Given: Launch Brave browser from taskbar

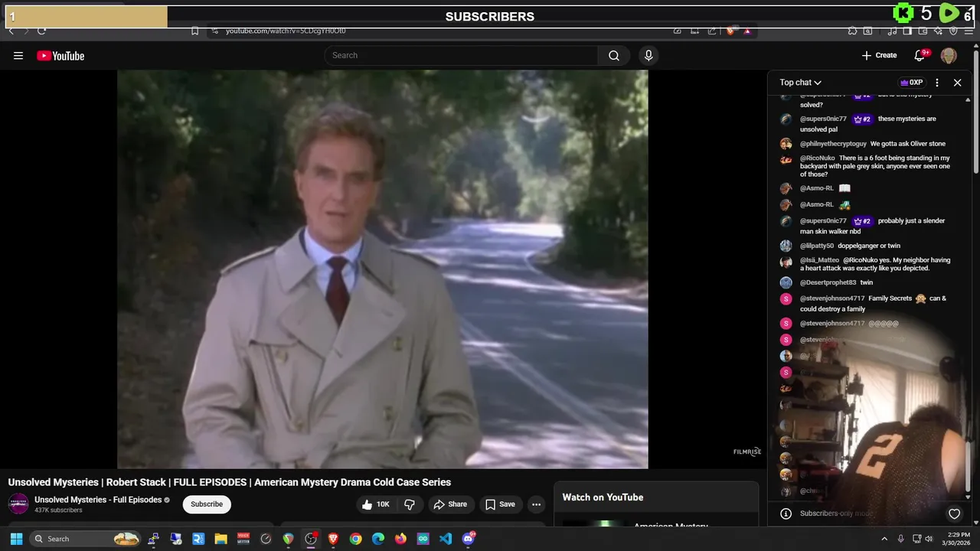Looking at the screenshot, I should tap(333, 539).
